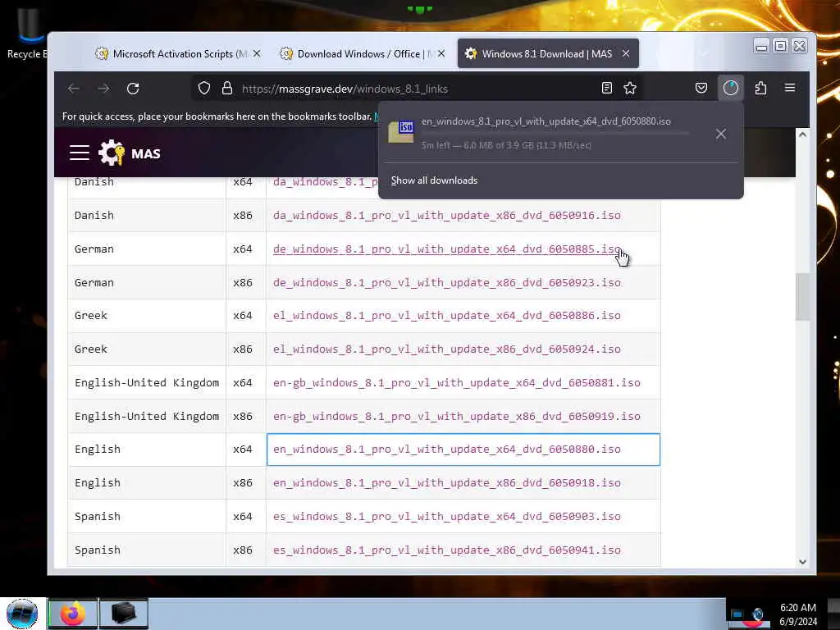The width and height of the screenshot is (840, 630).
Task: Bookmark this page with star icon
Action: click(630, 89)
